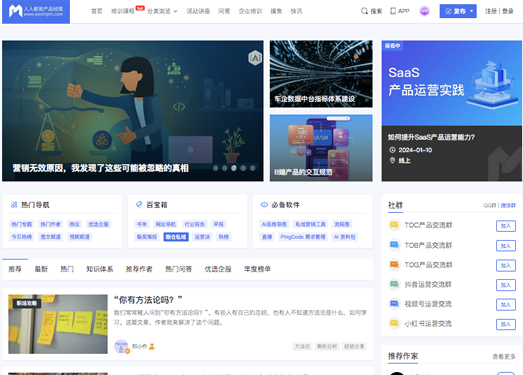Join the TOB产品交流群 with 加入 button
This screenshot has width=523, height=375.
[506, 246]
